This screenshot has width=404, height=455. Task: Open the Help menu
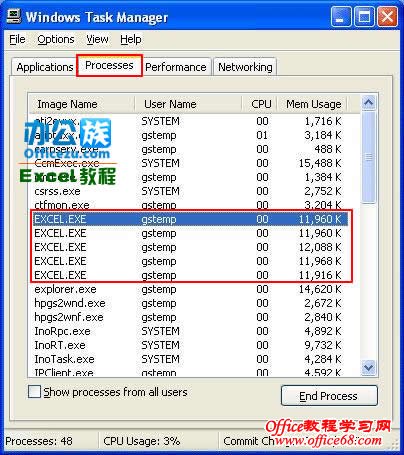[131, 39]
